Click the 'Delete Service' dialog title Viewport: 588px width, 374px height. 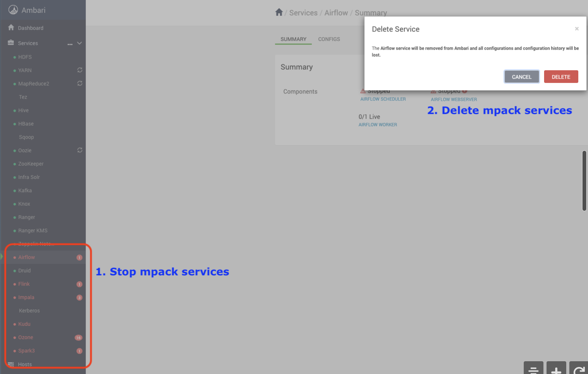396,29
